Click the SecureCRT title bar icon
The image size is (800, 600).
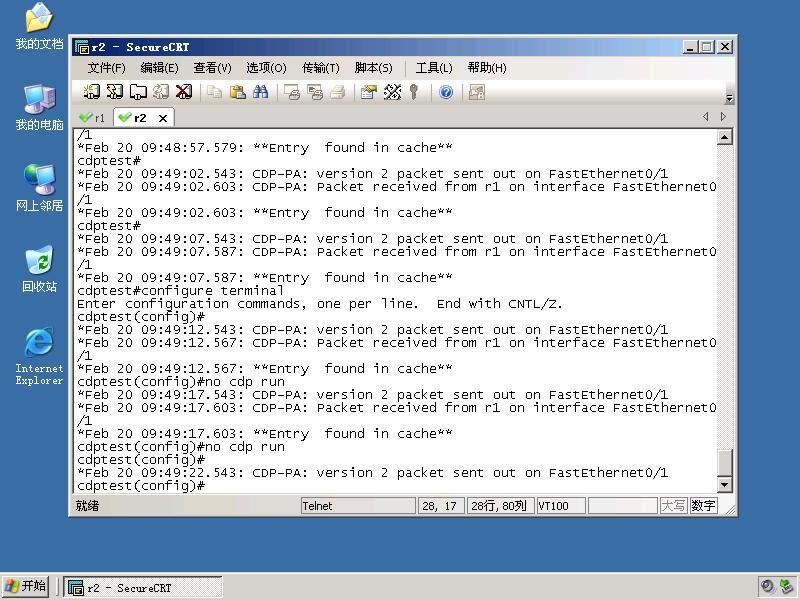click(82, 47)
